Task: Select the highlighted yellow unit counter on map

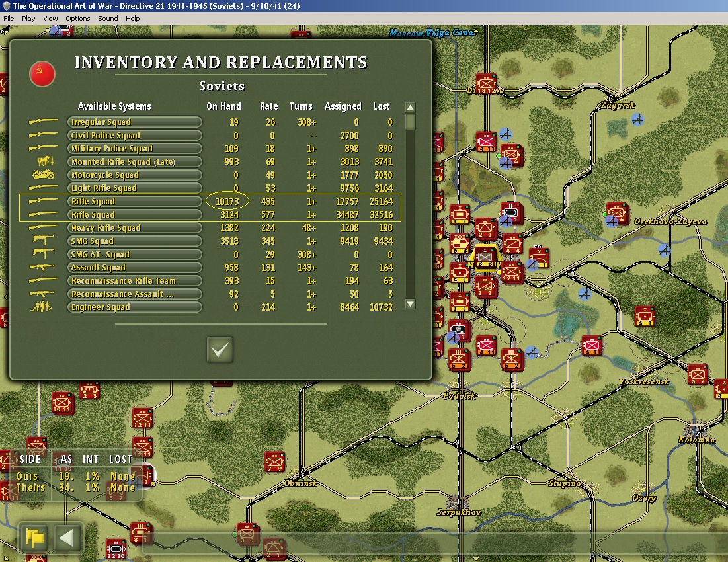Action: 485,257
